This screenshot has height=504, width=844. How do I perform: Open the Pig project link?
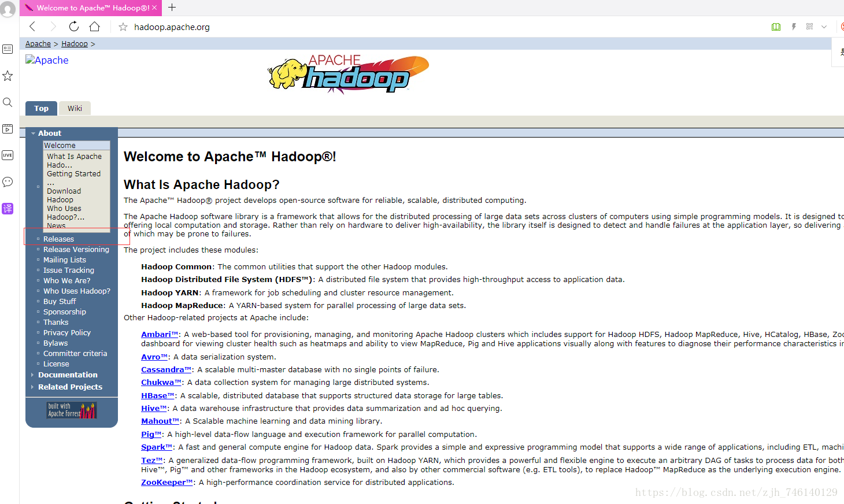[x=151, y=434]
